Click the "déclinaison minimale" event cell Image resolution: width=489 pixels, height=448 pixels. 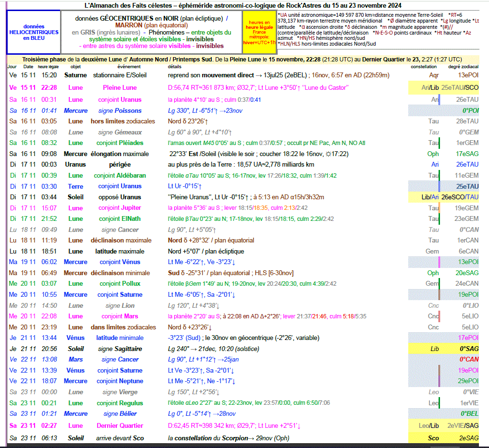[121, 273]
